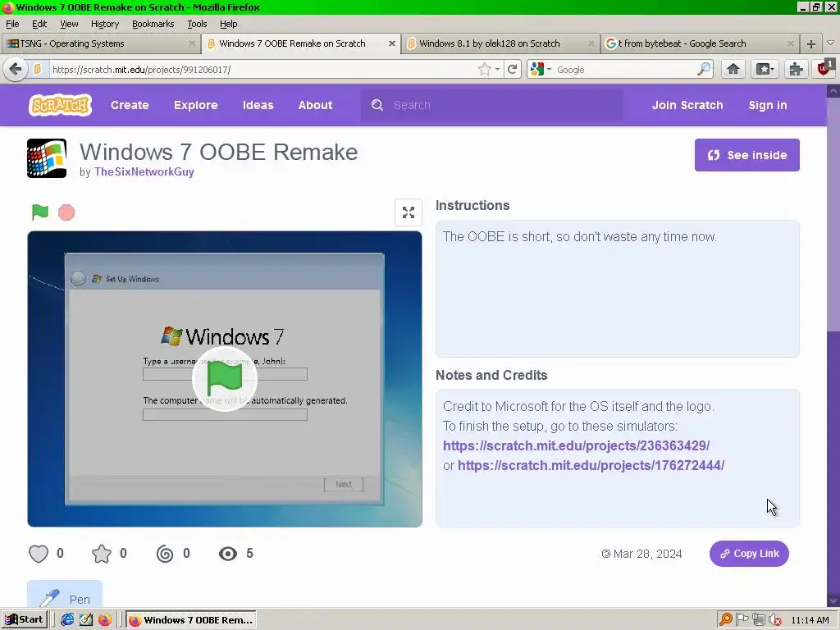This screenshot has height=630, width=840.
Task: Click the Scratch logo in header
Action: pos(60,105)
